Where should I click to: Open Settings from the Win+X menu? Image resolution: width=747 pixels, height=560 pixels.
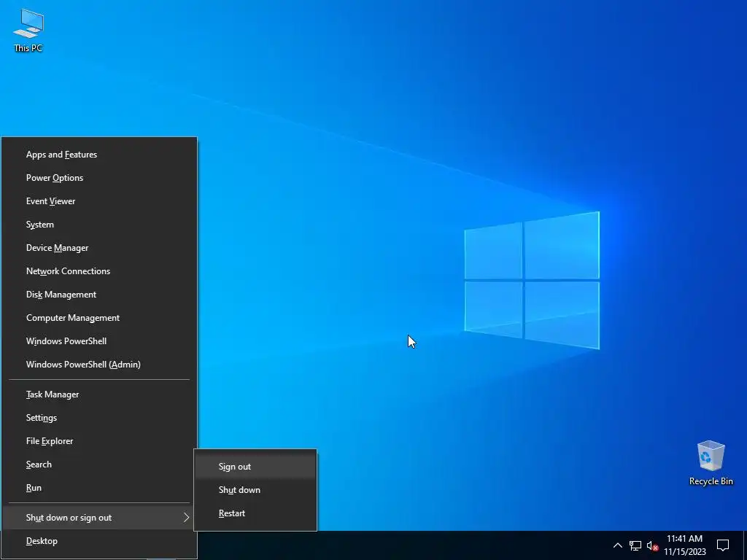pyautogui.click(x=99, y=418)
